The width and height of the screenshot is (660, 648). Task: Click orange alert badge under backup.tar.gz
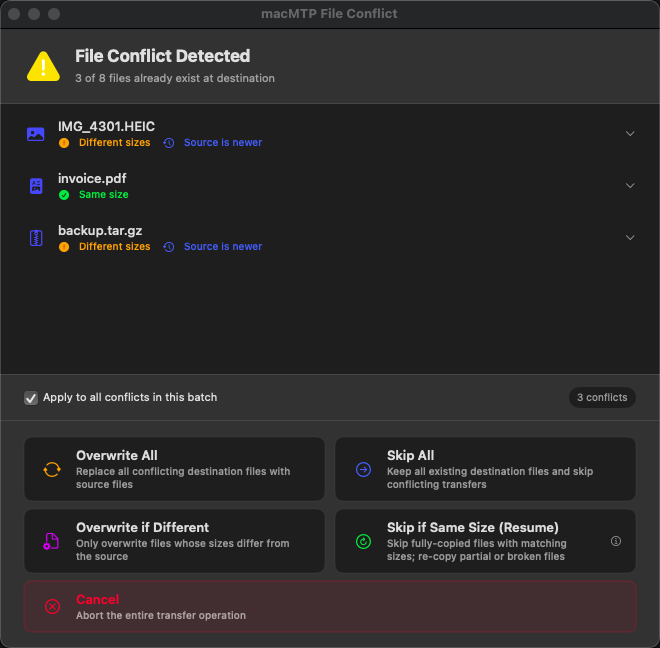coord(64,247)
